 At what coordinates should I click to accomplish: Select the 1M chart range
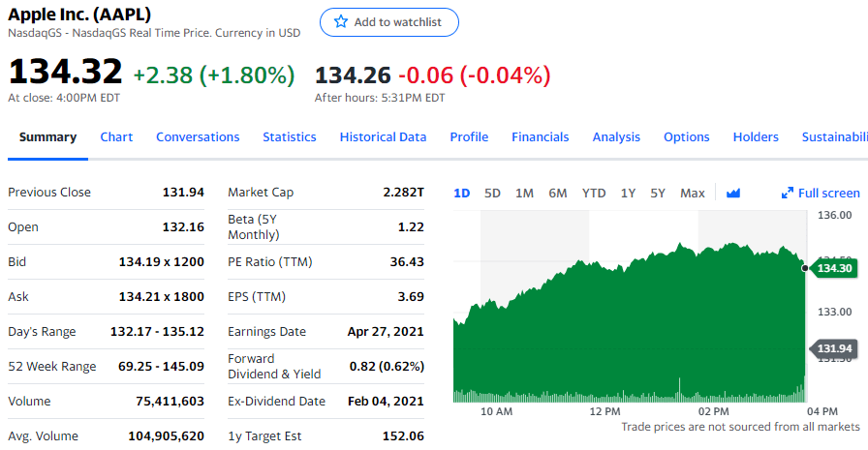(x=524, y=193)
